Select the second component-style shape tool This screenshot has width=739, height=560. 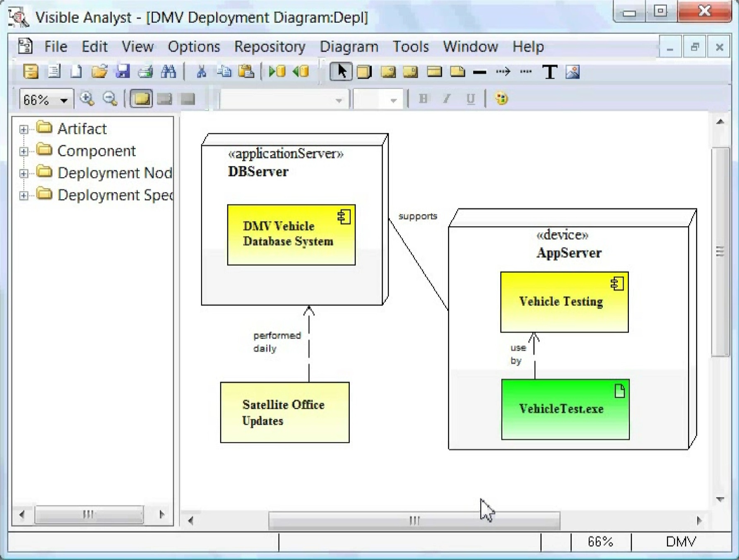point(410,72)
